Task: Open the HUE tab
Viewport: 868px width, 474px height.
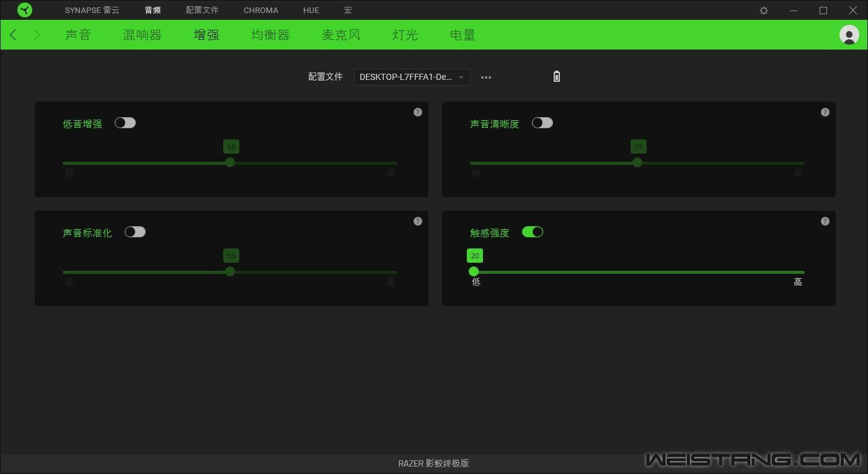Action: [x=311, y=11]
